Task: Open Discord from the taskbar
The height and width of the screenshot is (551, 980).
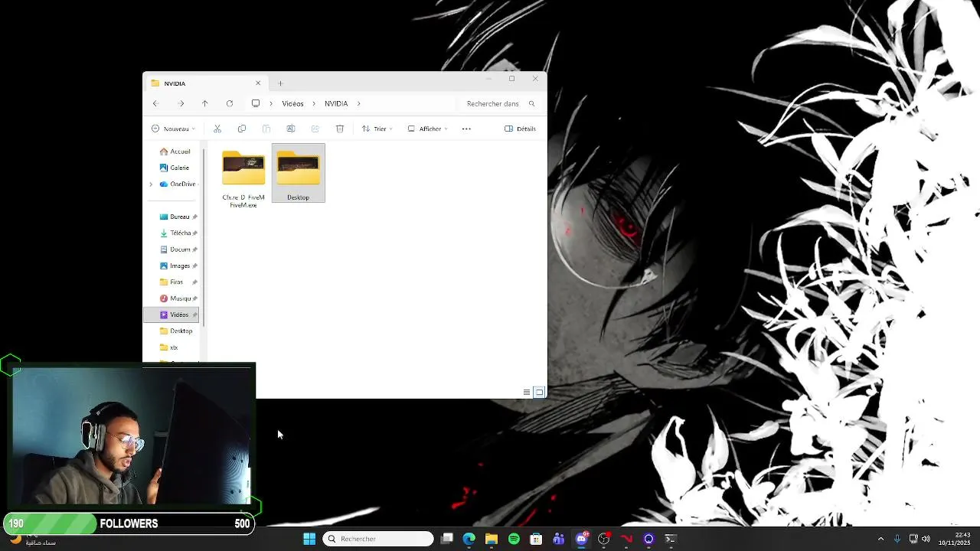Action: (581, 539)
